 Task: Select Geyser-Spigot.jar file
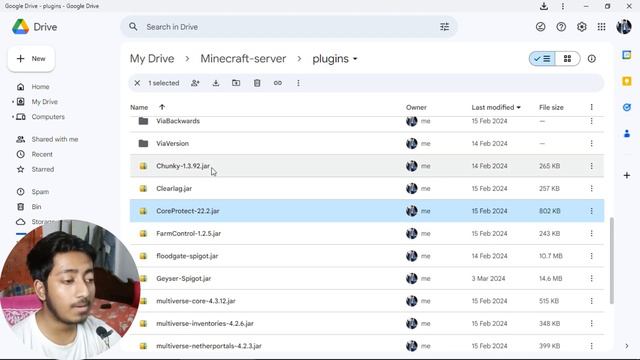pos(367,278)
